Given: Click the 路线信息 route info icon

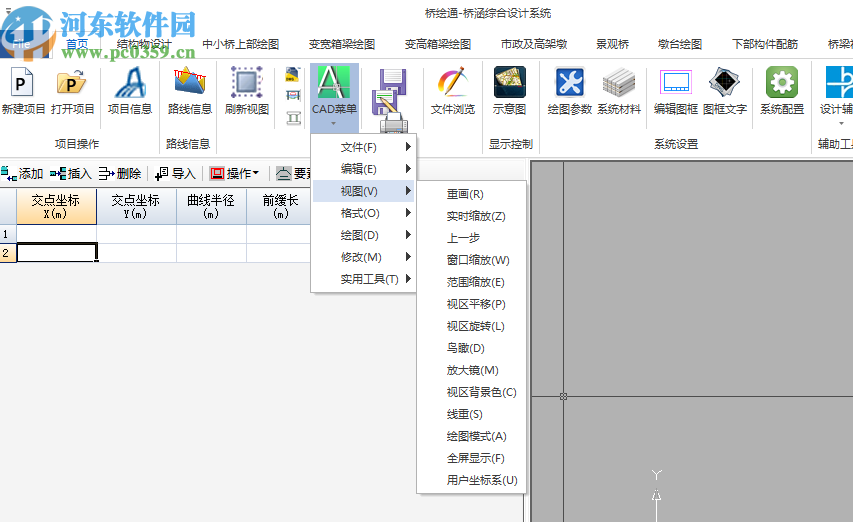Looking at the screenshot, I should click(x=190, y=91).
